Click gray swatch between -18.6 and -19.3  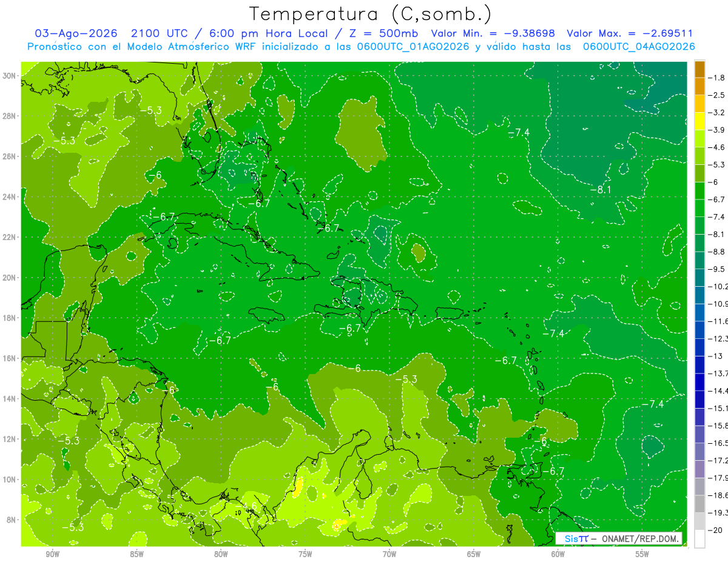click(699, 504)
